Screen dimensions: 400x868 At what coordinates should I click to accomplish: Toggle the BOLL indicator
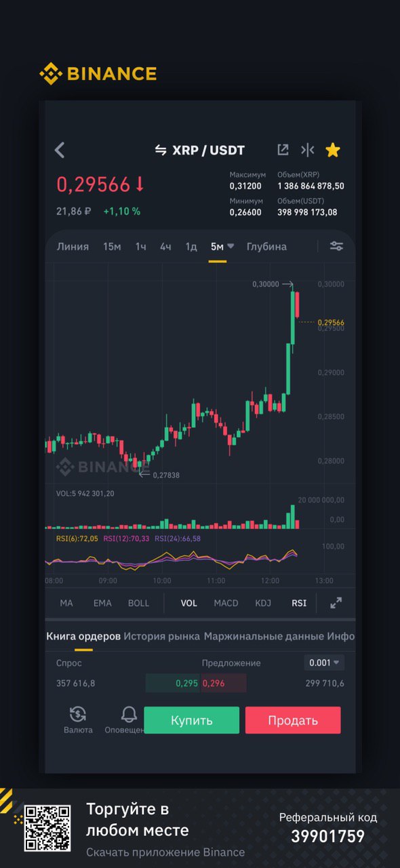coord(138,603)
